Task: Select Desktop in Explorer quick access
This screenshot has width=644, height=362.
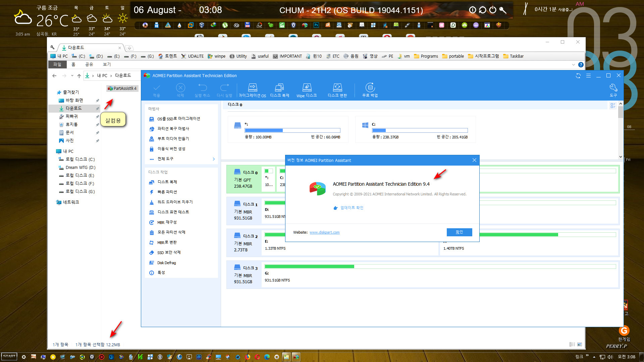Action: pos(74,101)
